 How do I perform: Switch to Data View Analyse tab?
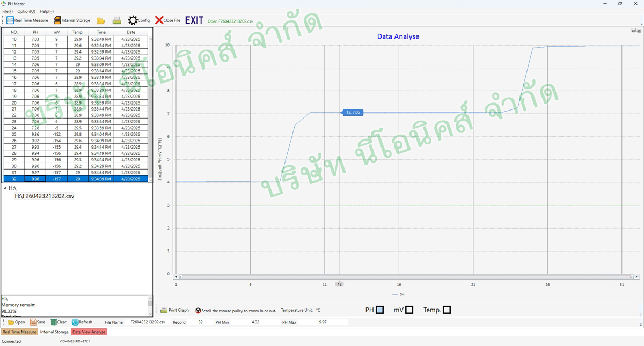(89, 332)
